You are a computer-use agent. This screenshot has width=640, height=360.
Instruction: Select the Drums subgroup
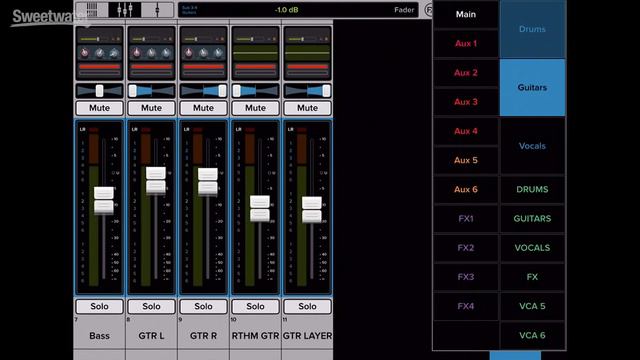pos(532,29)
